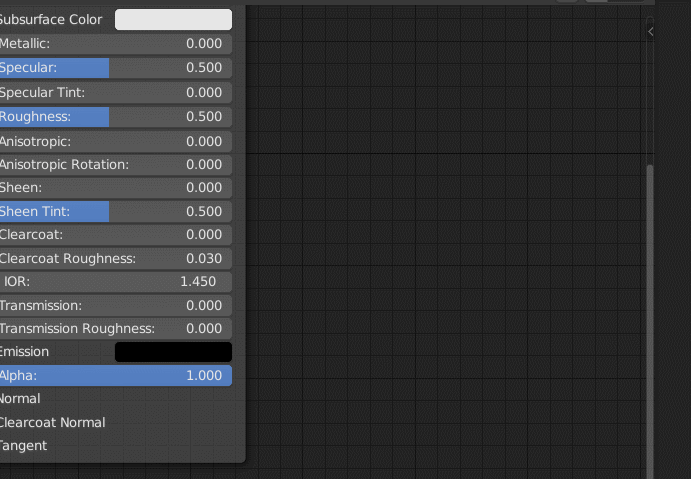Click the Clearcoat Normal input label
Viewport: 691px width, 479px height.
(x=52, y=423)
